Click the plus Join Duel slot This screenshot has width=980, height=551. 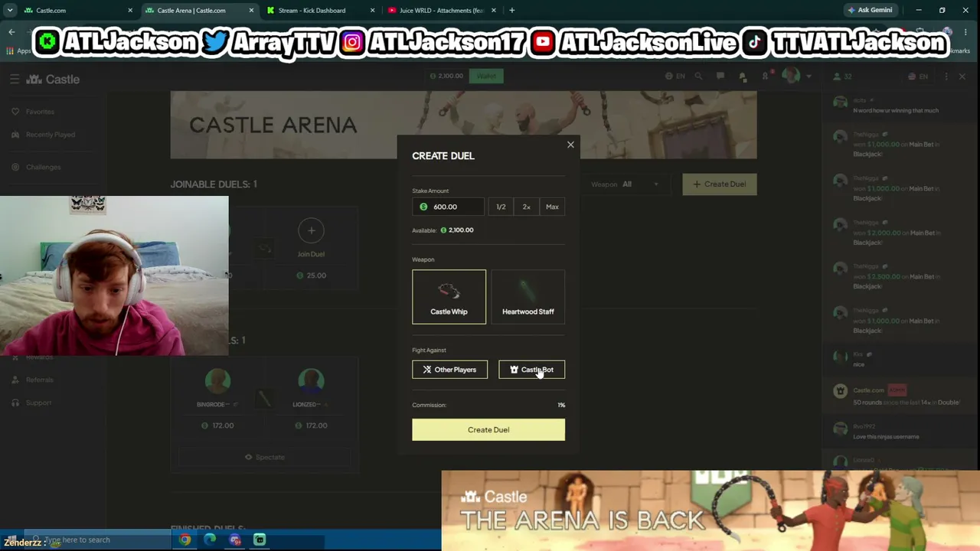click(x=311, y=230)
